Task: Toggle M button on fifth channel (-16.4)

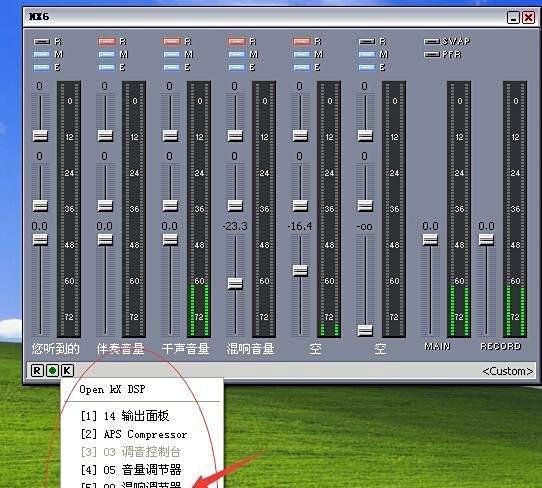Action: click(x=302, y=54)
